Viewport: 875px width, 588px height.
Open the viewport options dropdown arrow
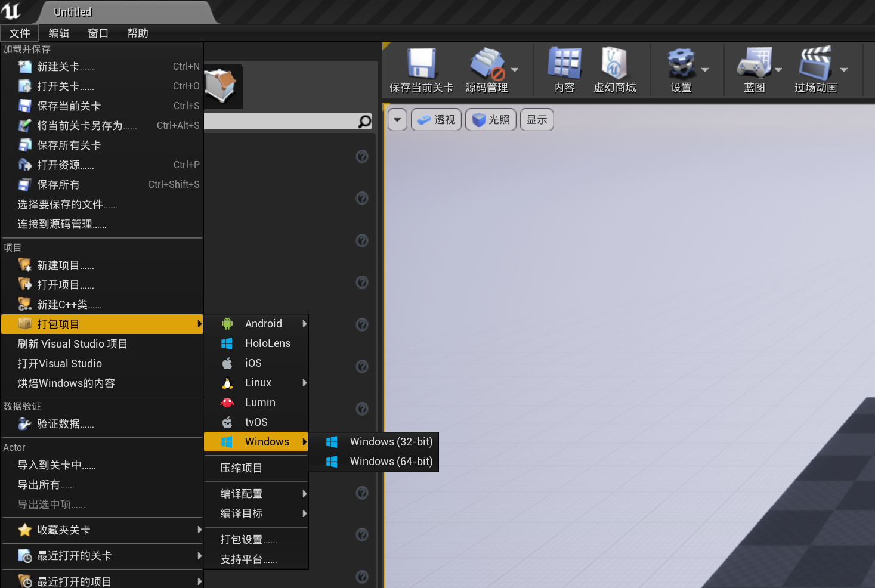click(x=397, y=120)
